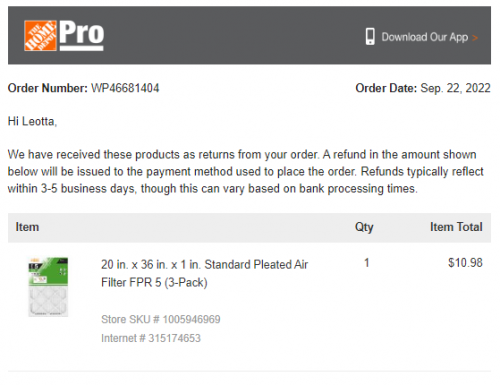
Task: Click the $10.98 item total amount
Action: (x=465, y=263)
